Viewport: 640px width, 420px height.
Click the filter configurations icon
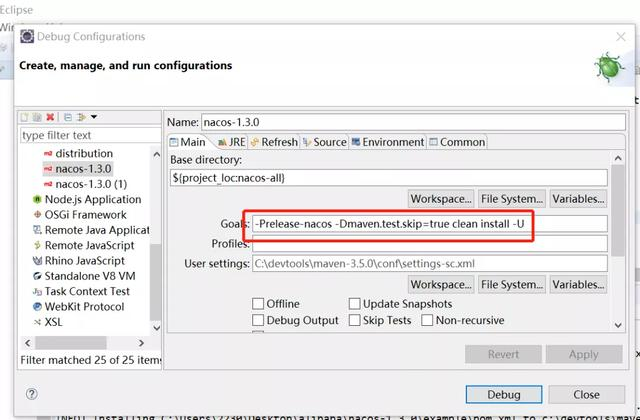pos(81,117)
